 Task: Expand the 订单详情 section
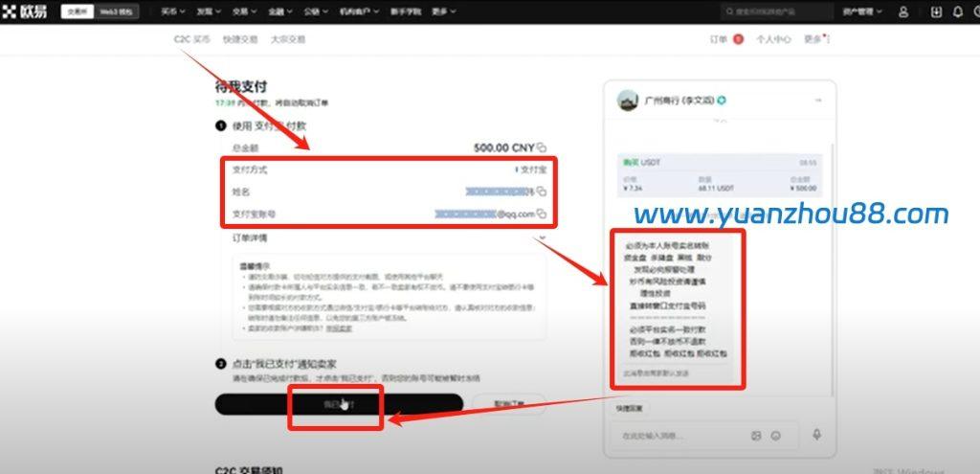542,237
